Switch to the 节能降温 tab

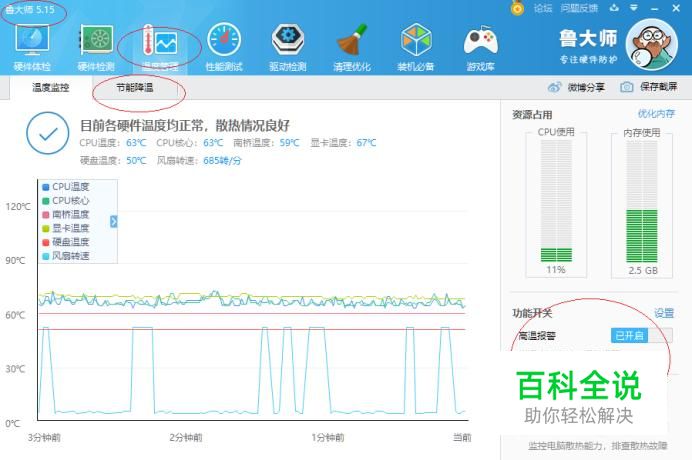(x=135, y=87)
